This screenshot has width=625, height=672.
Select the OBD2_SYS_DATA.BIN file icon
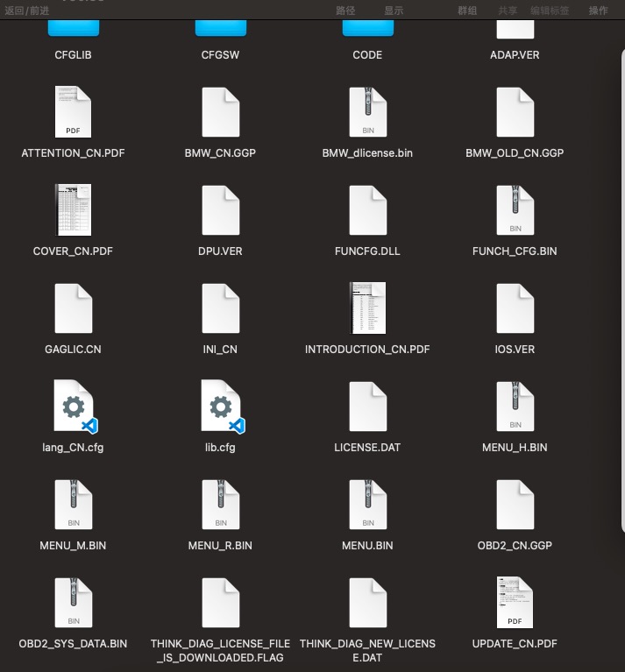[x=73, y=602]
